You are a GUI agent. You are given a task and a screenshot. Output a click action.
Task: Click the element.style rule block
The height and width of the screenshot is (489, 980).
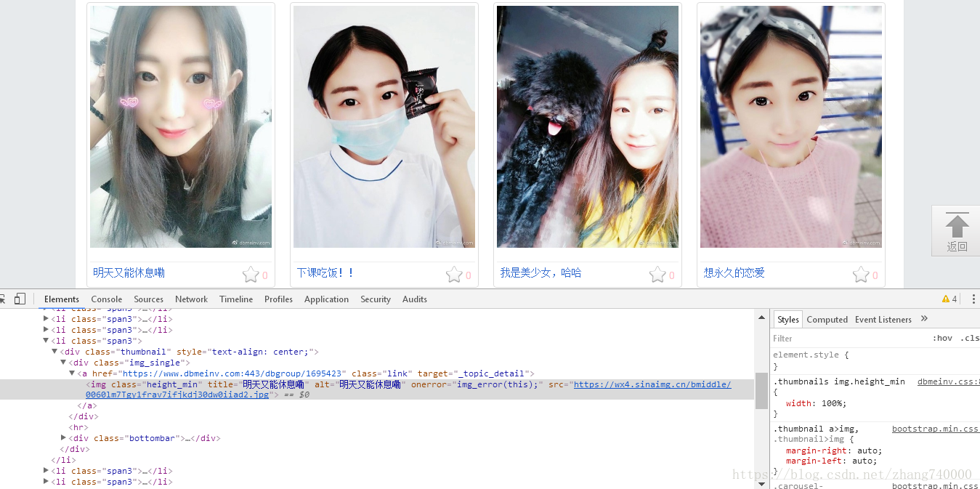(x=875, y=360)
